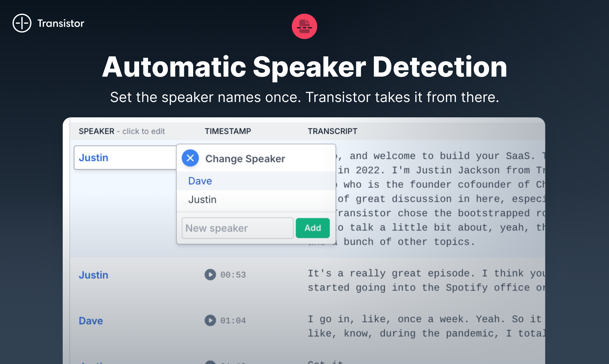609x364 pixels.
Task: Click the Automatic Speaker Detection heading
Action: [304, 67]
